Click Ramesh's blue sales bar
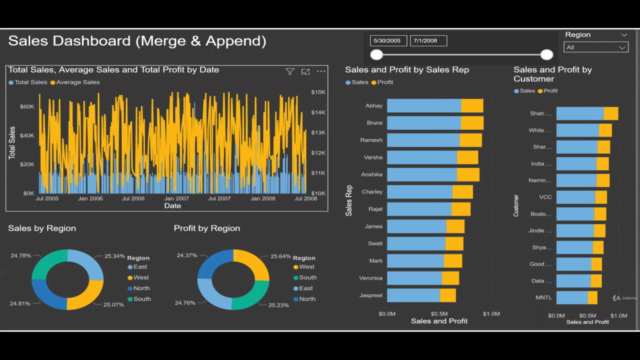The image size is (640, 360). (x=423, y=140)
